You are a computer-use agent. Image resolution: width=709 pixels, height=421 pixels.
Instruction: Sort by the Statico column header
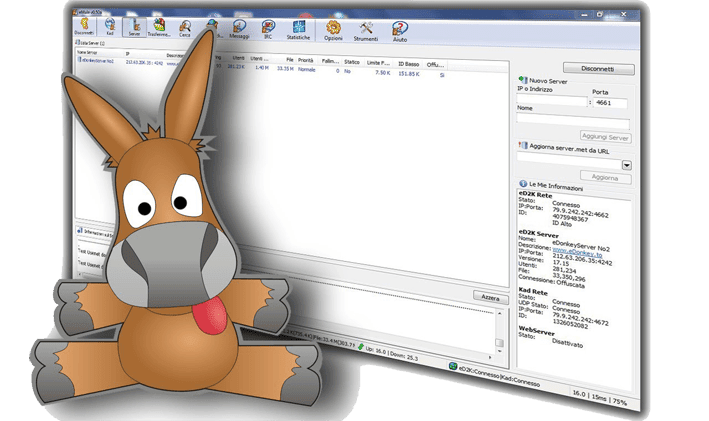click(x=352, y=61)
